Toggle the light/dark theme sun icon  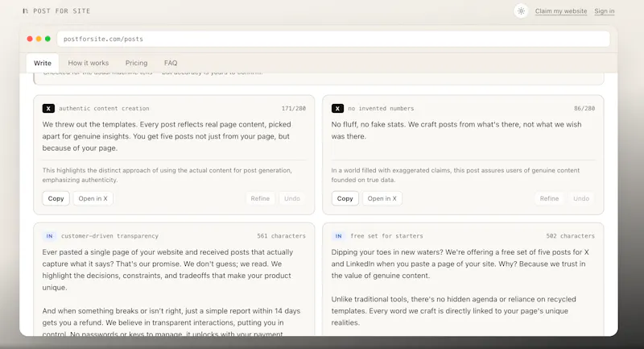pyautogui.click(x=521, y=11)
